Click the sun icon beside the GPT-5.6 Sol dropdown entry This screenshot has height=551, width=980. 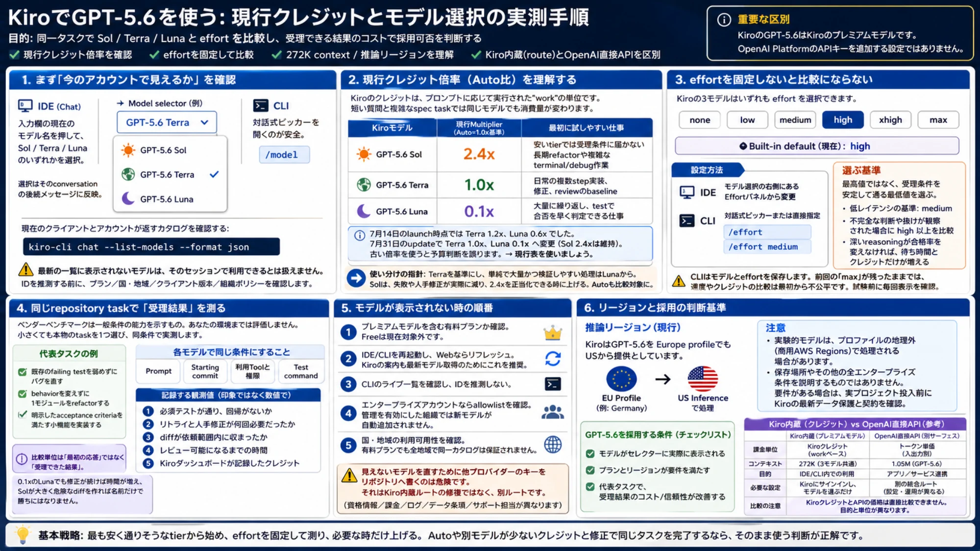tap(128, 150)
